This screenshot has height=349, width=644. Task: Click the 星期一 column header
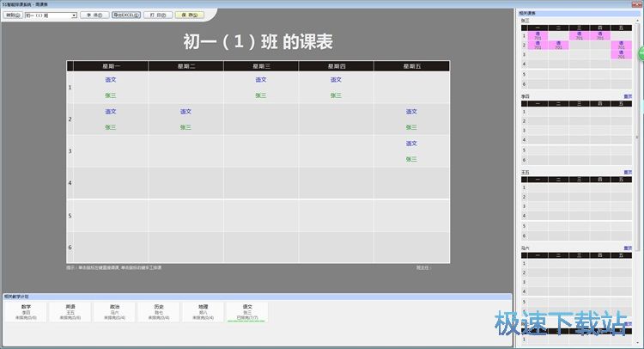coord(111,66)
